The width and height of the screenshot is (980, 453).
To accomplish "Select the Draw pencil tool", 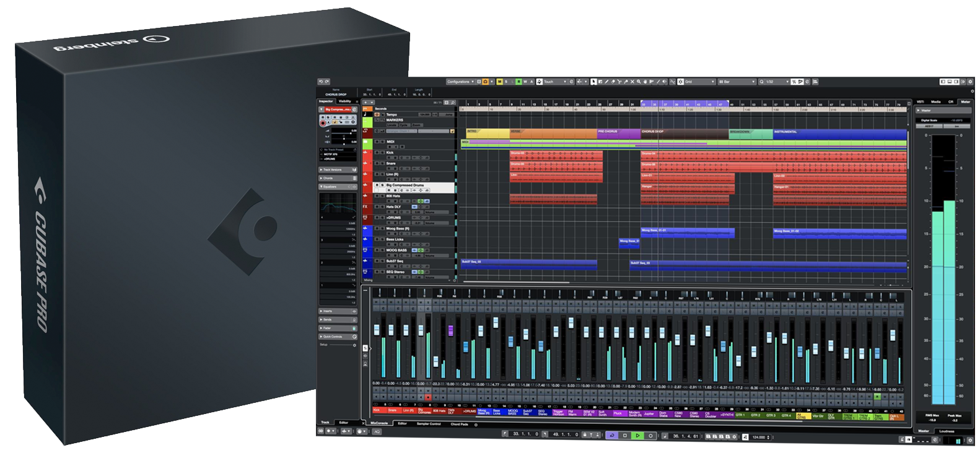I will point(606,82).
